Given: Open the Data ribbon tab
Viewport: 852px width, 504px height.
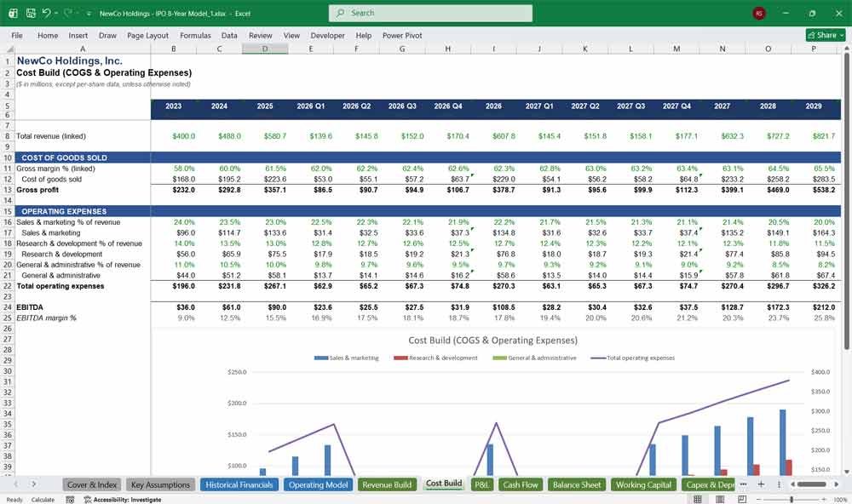Looking at the screenshot, I should [228, 35].
